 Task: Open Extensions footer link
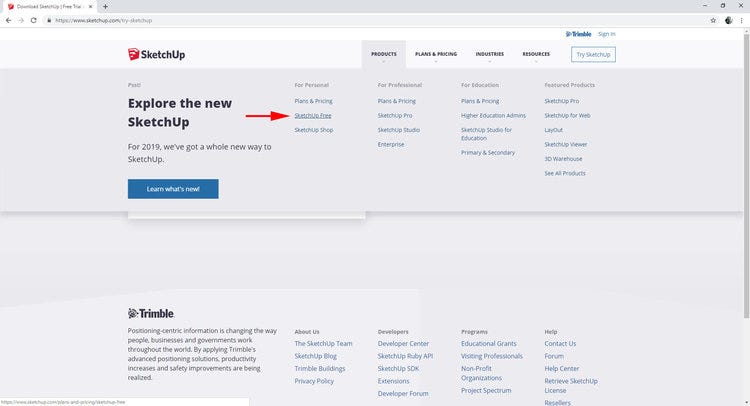[x=394, y=381]
